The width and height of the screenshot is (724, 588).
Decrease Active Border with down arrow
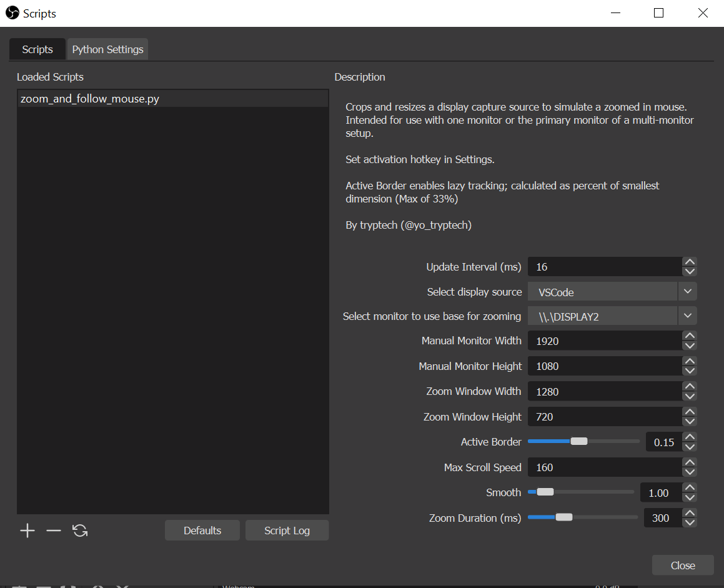(690, 447)
